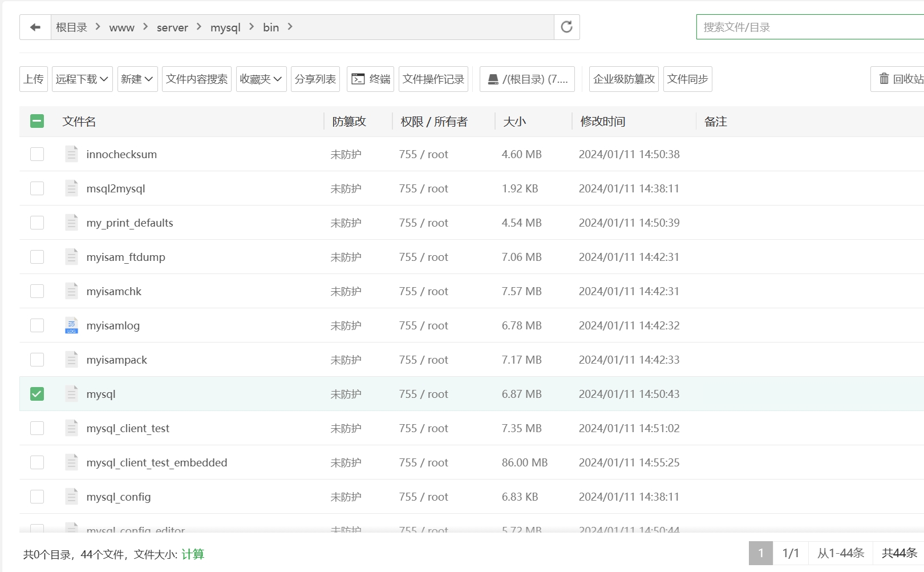Open the 文件同步 file sync
This screenshot has height=572, width=924.
pyautogui.click(x=688, y=79)
